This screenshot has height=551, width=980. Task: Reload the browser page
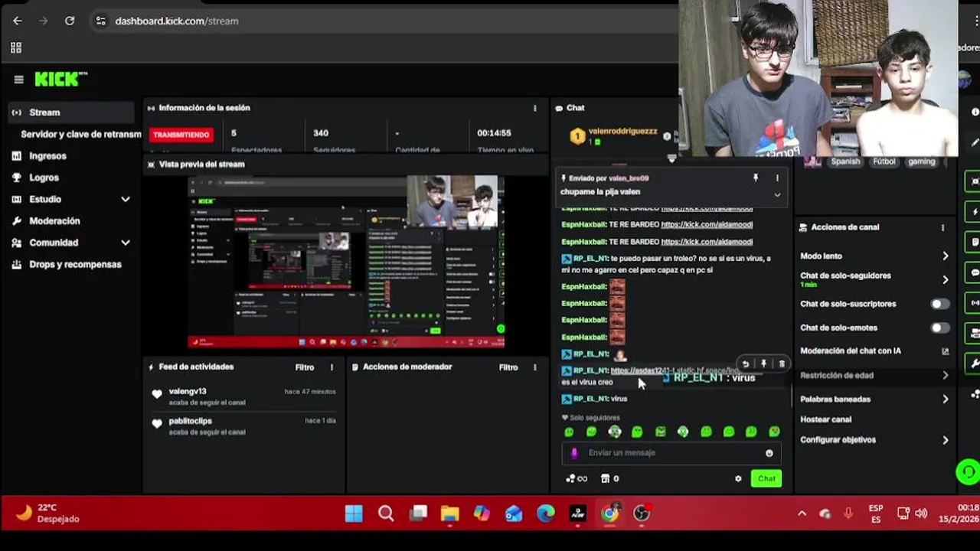click(70, 21)
